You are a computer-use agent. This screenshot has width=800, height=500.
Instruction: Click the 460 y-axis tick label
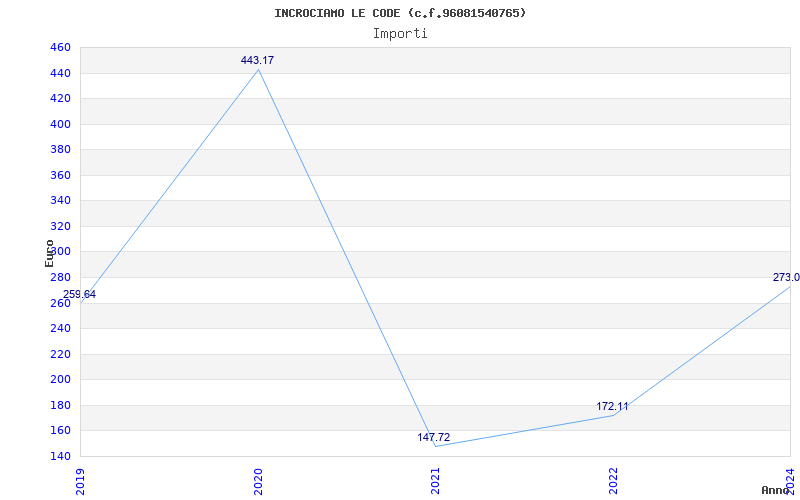pos(60,47)
